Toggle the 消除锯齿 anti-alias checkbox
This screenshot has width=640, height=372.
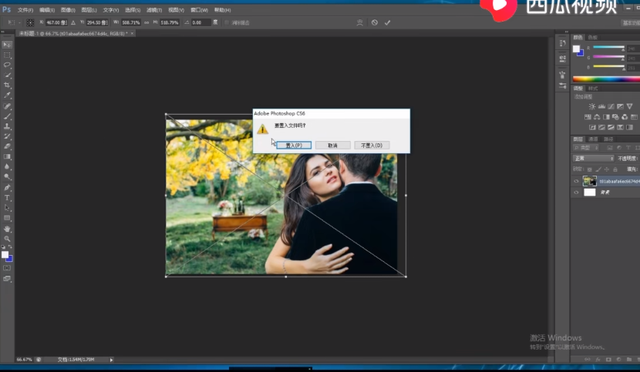(227, 22)
